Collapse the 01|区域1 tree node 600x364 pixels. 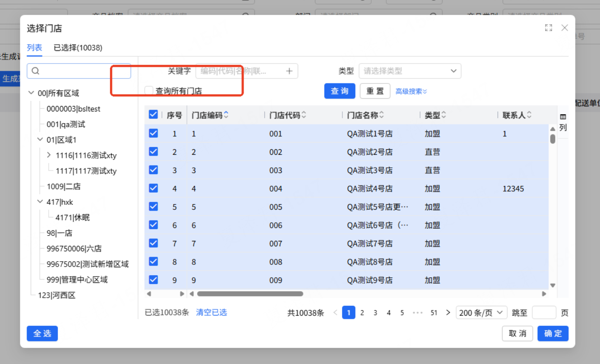(40, 140)
